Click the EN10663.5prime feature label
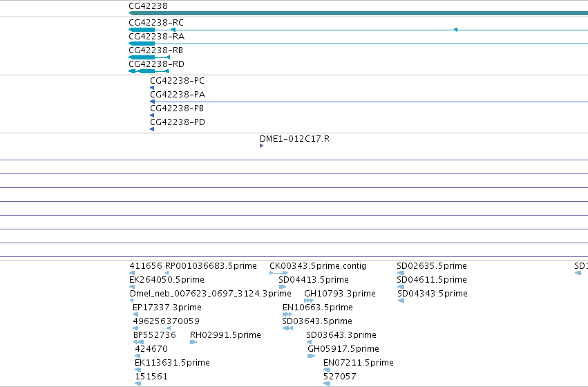This screenshot has width=588, height=387. [x=318, y=308]
